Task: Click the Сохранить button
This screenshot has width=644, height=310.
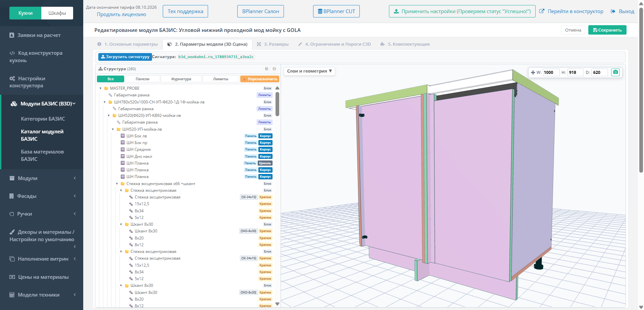Action: [x=607, y=30]
